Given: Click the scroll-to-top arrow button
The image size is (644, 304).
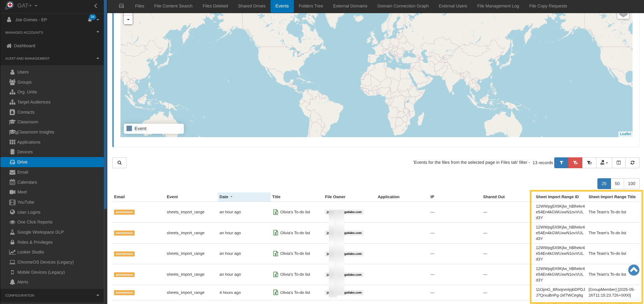Looking at the screenshot, I should (x=634, y=270).
